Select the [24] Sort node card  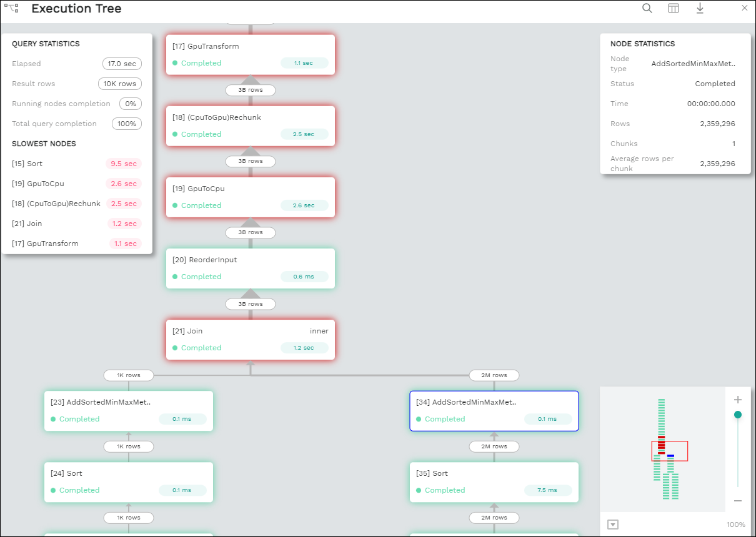coord(128,481)
